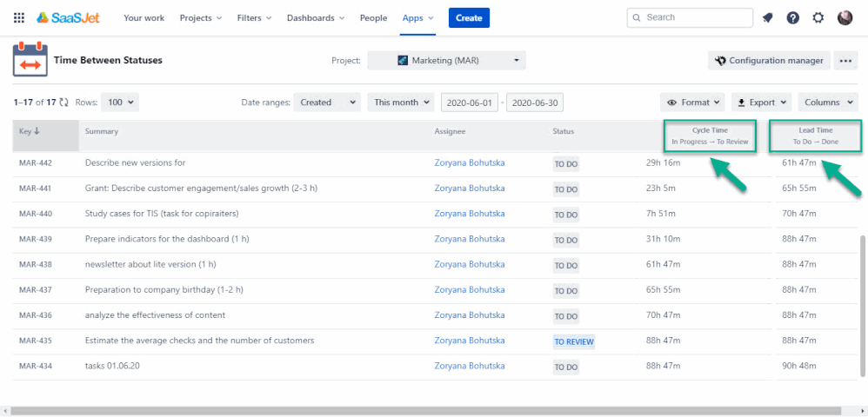Edit the start date 2020-06-01 field

470,103
